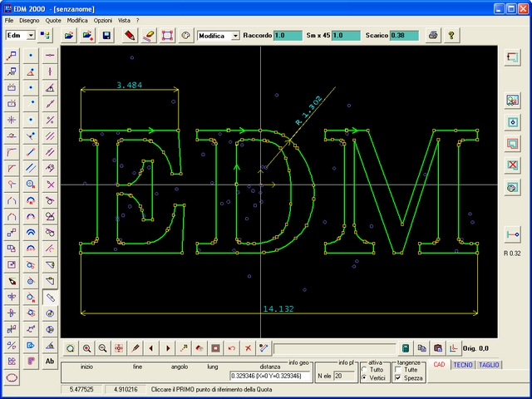Click the Sm x 45 value field
The image size is (532, 399).
coord(346,35)
